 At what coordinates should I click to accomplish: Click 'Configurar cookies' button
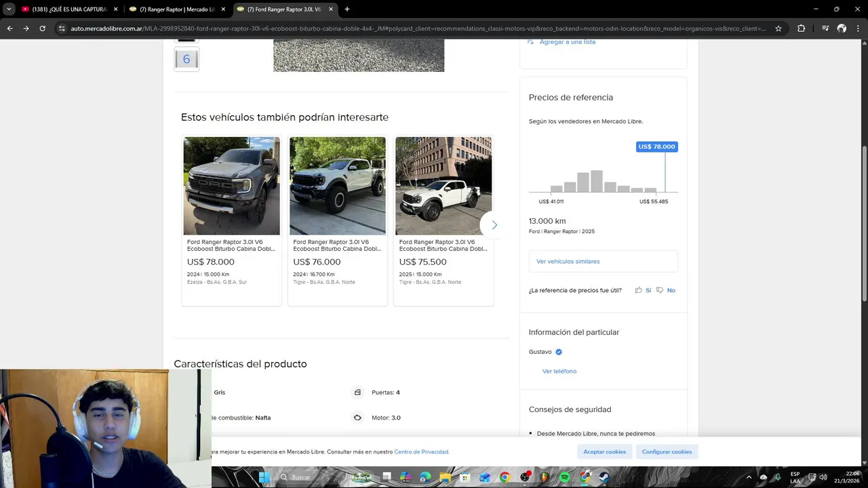point(667,451)
